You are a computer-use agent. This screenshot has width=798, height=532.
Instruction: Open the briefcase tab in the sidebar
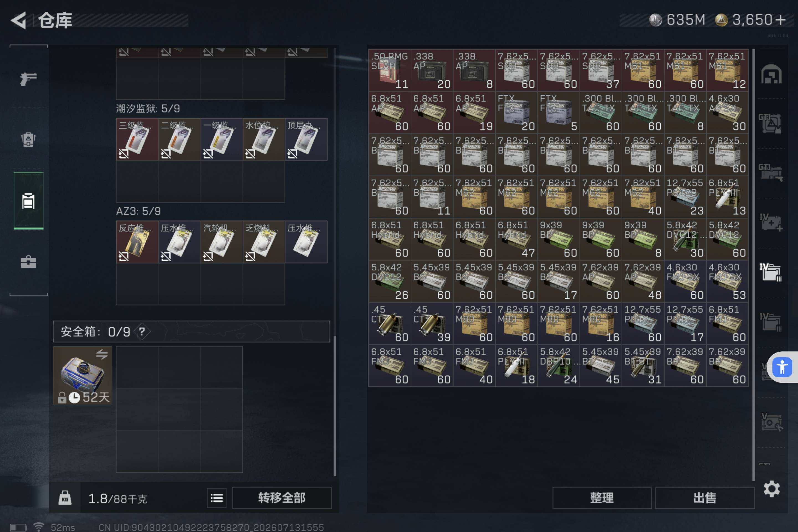(28, 262)
